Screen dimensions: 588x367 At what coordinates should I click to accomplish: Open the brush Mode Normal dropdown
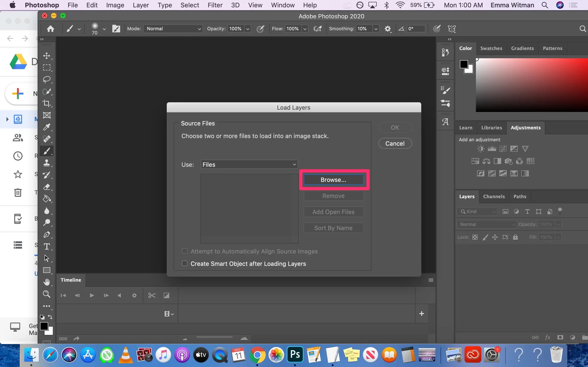pos(173,29)
